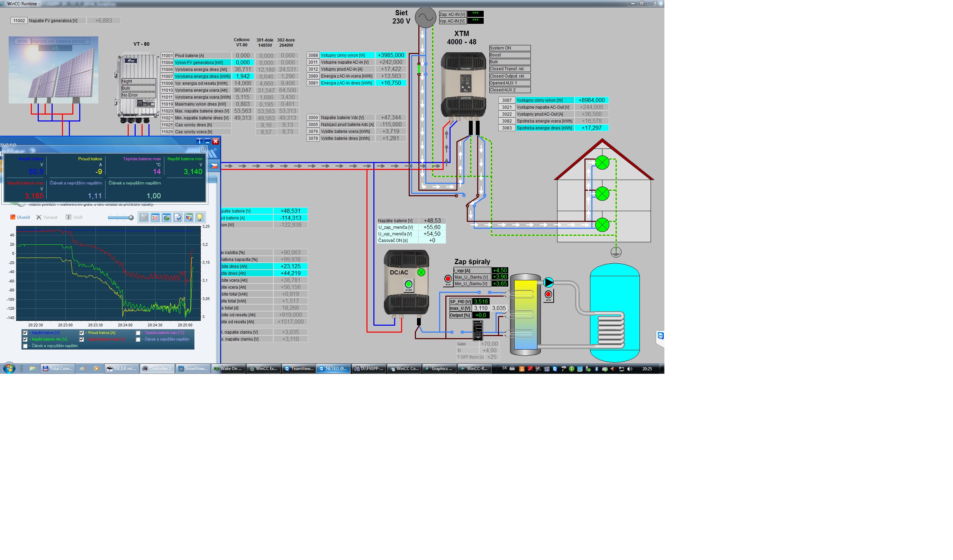Uncheck Proud trakce [A] series checkbox
This screenshot has width=953, height=560.
[x=82, y=333]
